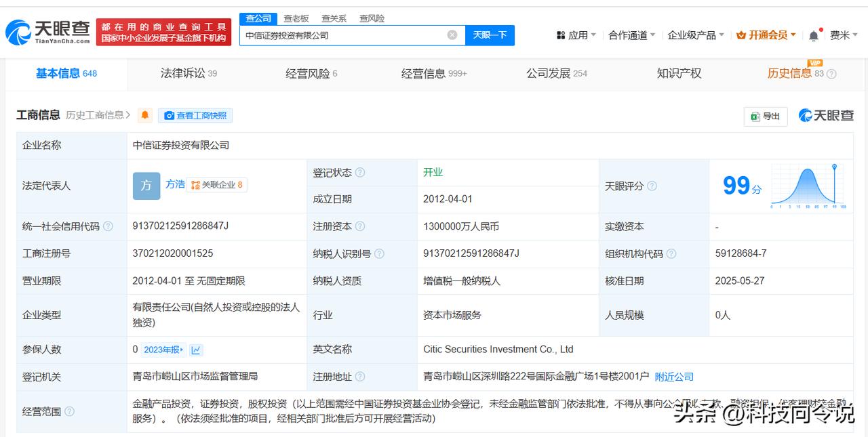Open the 参保人数 trend chart icon
Viewport: 868px width, 437px height.
[x=196, y=350]
